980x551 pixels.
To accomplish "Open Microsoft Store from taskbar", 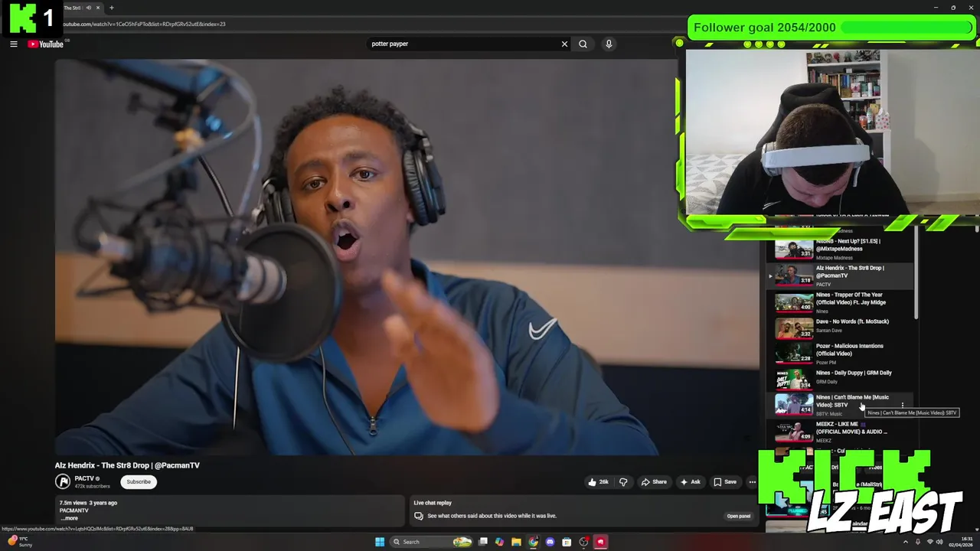I will [567, 542].
